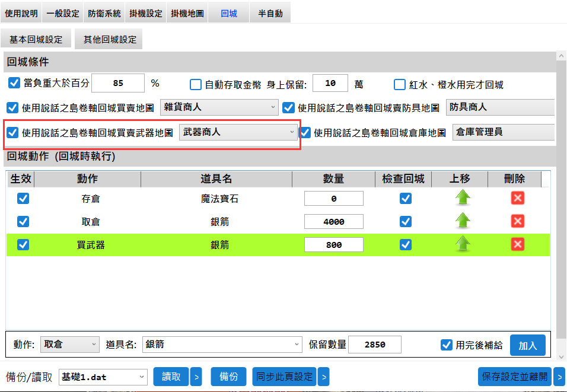Image resolution: width=567 pixels, height=392 pixels.
Task: Open 其他回城設定 sub-tab
Action: point(110,39)
